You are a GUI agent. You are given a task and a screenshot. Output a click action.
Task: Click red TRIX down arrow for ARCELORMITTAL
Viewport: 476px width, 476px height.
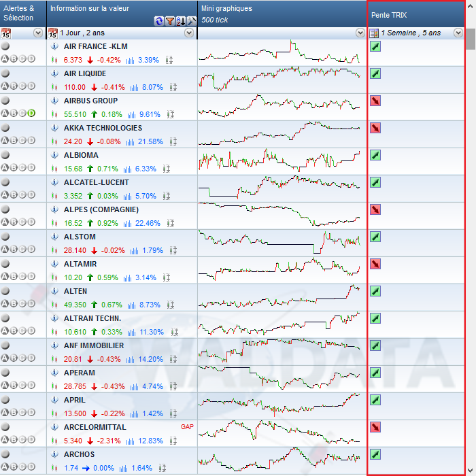375,427
